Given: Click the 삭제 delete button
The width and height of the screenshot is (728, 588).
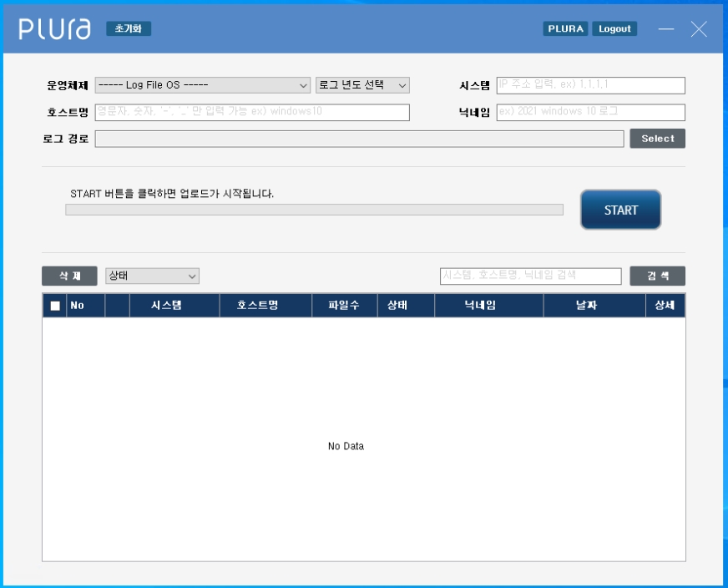Looking at the screenshot, I should point(69,276).
